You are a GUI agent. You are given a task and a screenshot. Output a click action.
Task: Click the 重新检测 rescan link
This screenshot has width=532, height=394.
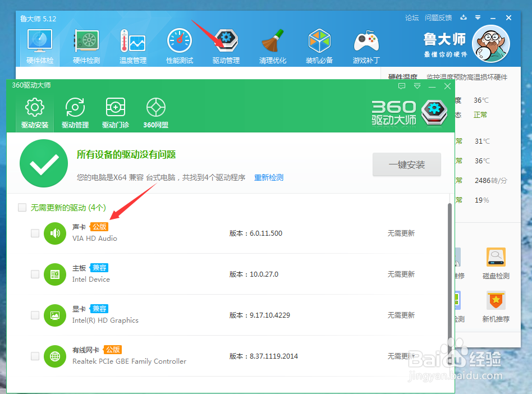(x=268, y=178)
